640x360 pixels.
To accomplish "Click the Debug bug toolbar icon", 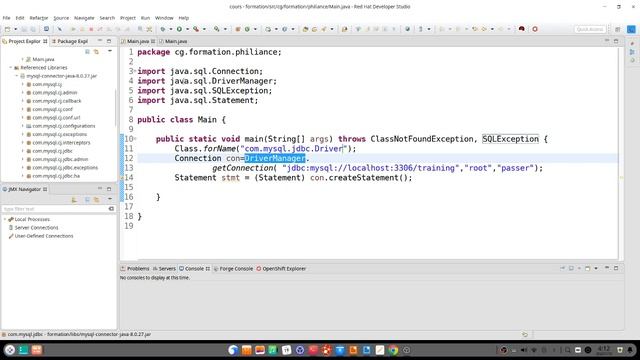I will coord(162,29).
